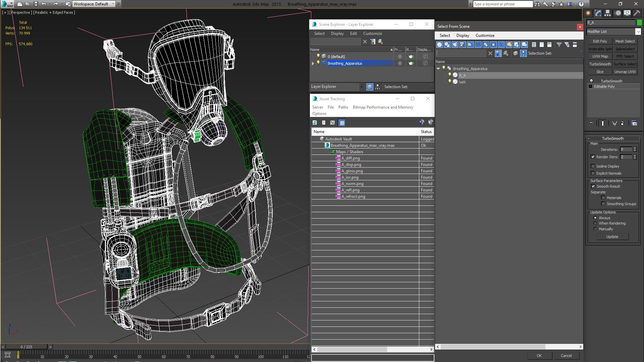The width and height of the screenshot is (644, 362).
Task: Open the Create command panel tab
Action: tap(588, 13)
